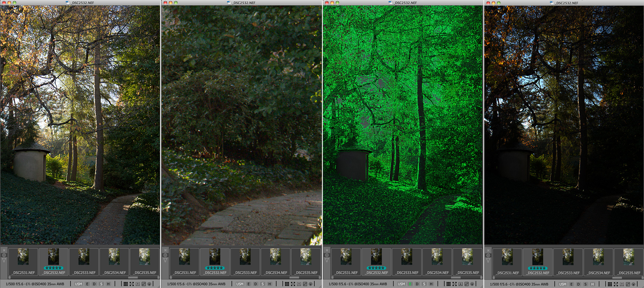Click panel arrow icon in darkest rightmost window
Image resolution: width=644 pixels, height=288 pixels.
[622, 284]
